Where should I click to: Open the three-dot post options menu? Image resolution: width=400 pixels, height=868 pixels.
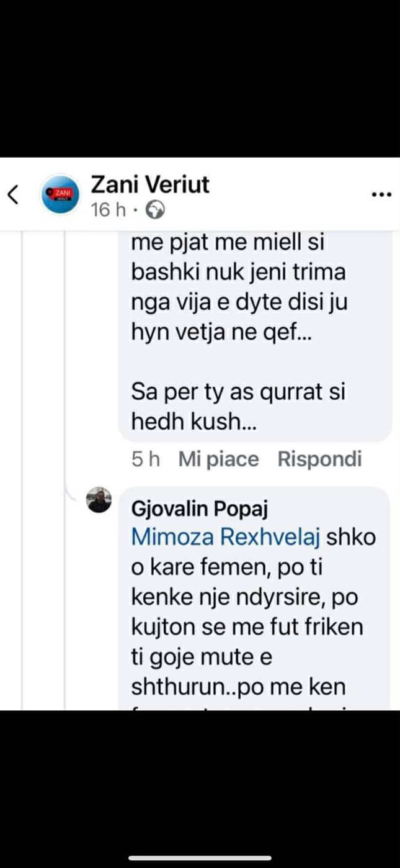[x=381, y=195]
